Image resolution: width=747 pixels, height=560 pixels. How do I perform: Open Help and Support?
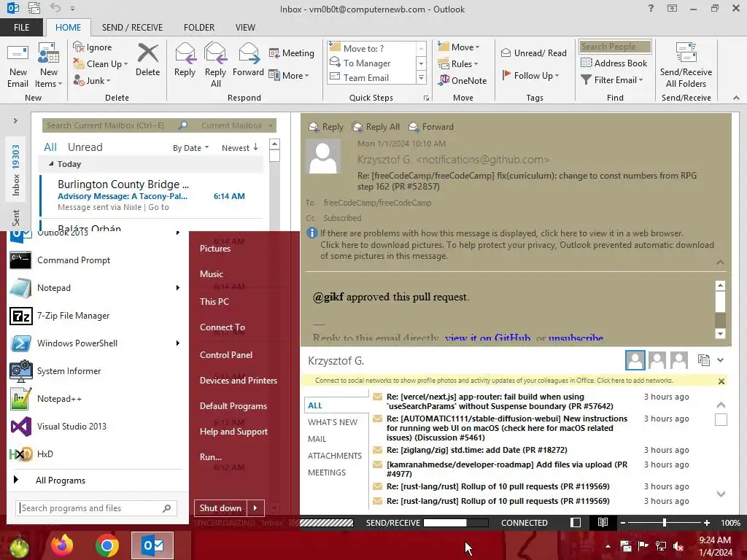click(x=233, y=432)
